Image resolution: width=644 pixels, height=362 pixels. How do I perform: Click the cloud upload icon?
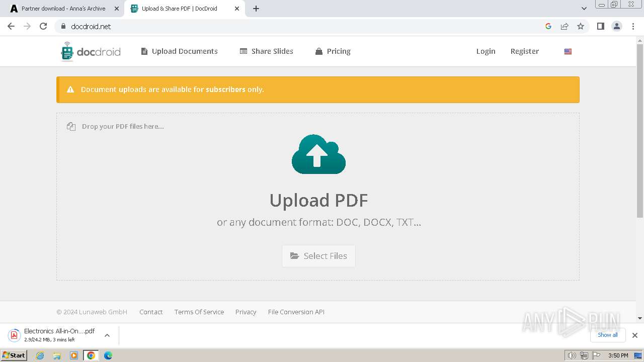(318, 154)
